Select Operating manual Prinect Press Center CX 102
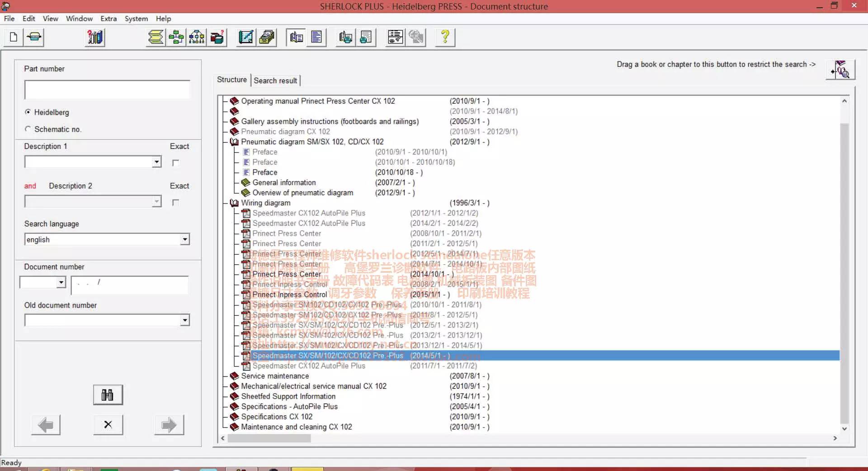This screenshot has width=868, height=471. click(x=318, y=101)
